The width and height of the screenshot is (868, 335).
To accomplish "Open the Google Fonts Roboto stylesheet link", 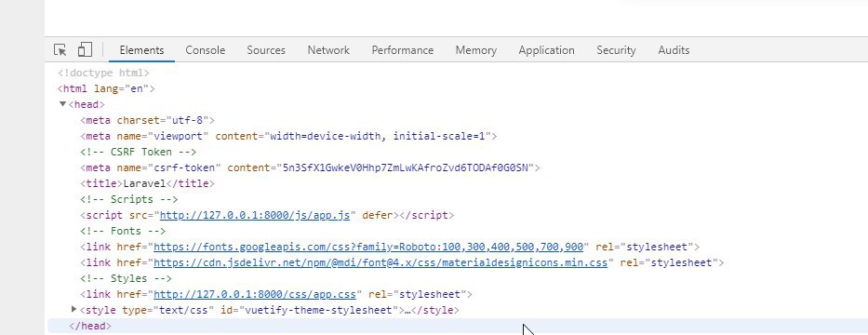I will (368, 247).
